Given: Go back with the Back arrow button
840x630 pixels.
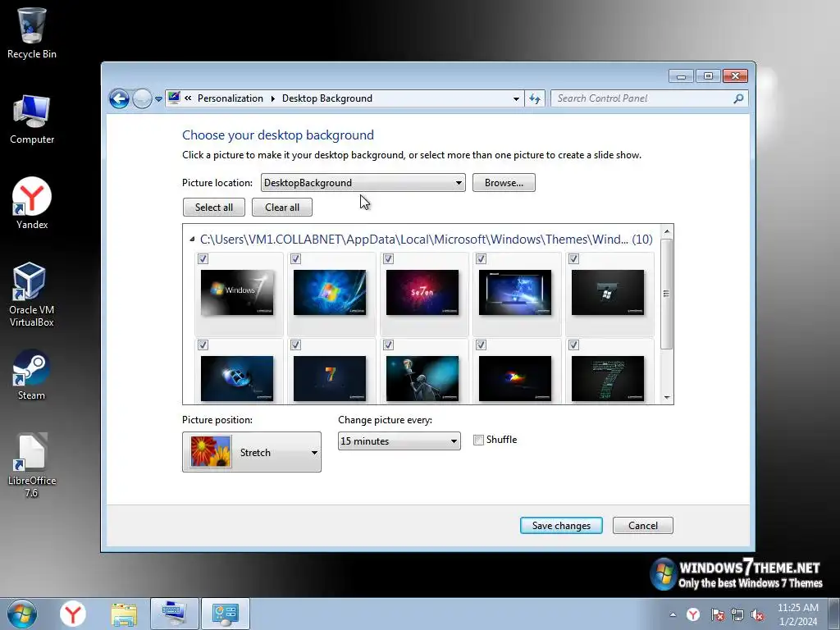Looking at the screenshot, I should pyautogui.click(x=119, y=98).
